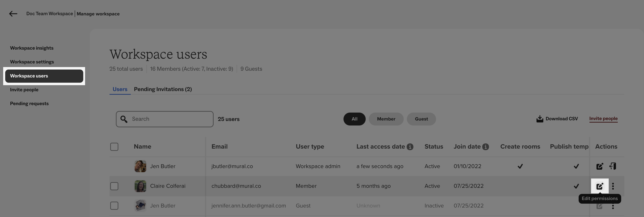Click the info icon beside Last access date
Screen dimensions: 644x217
[410, 147]
